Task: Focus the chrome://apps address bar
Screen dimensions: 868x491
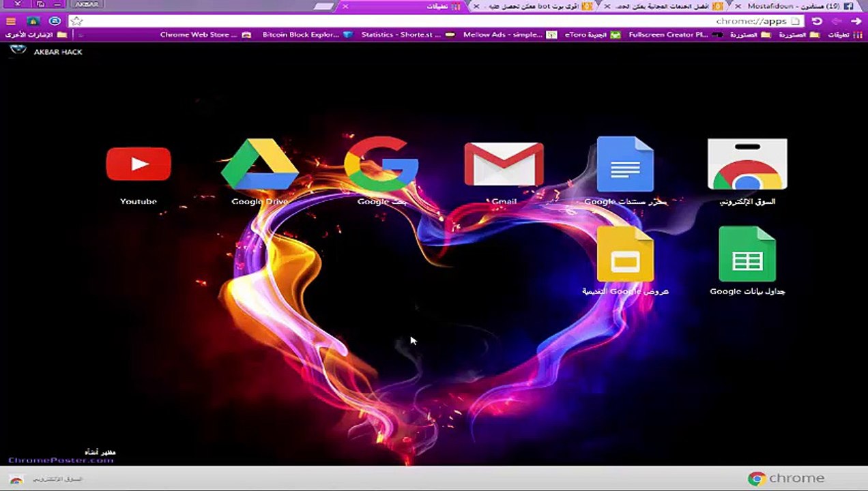Action: [437, 21]
